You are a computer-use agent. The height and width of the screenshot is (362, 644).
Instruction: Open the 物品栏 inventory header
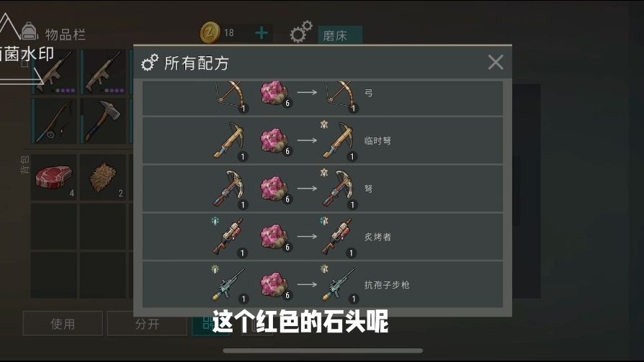pos(66,35)
